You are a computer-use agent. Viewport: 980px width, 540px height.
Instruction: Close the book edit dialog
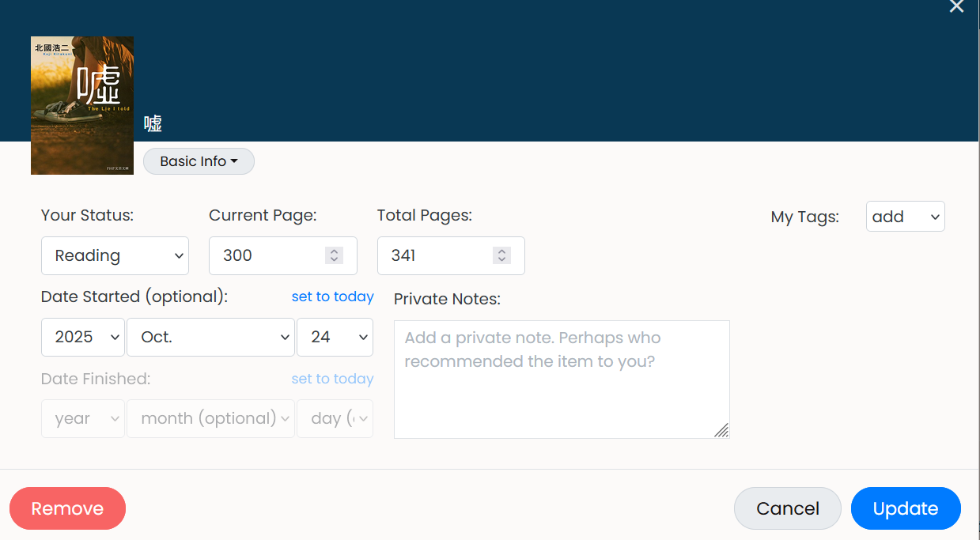pos(956,7)
